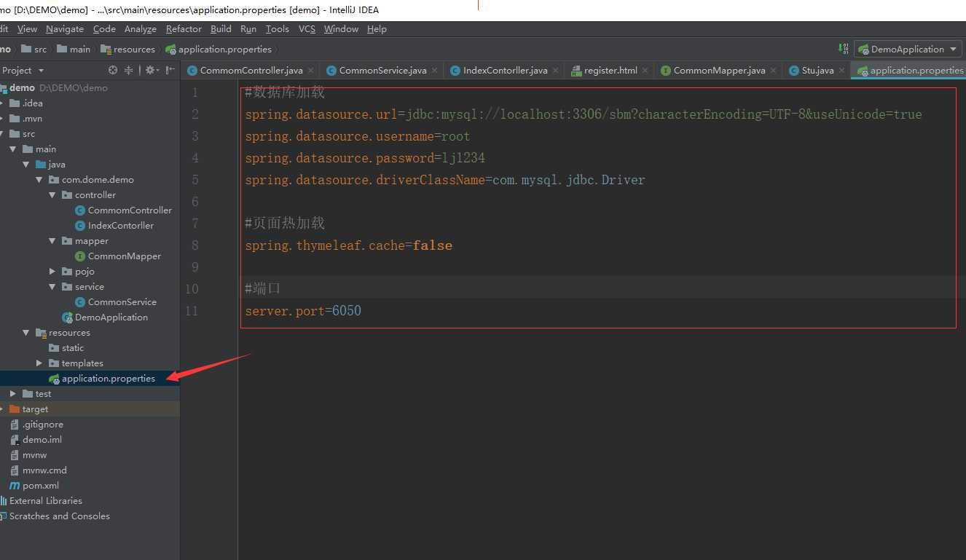Collapse the com.dome.demo package arrow

tap(39, 180)
